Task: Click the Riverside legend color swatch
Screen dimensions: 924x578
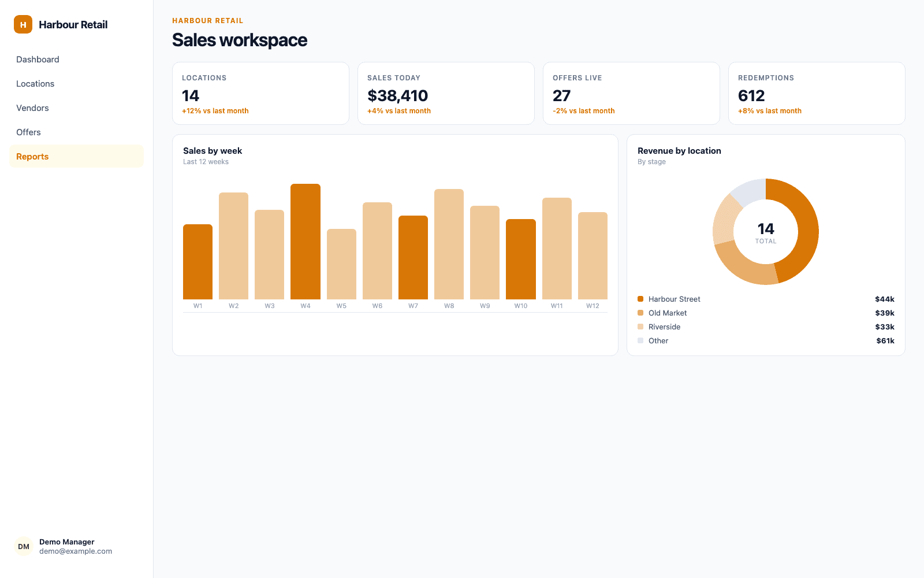Action: (640, 327)
